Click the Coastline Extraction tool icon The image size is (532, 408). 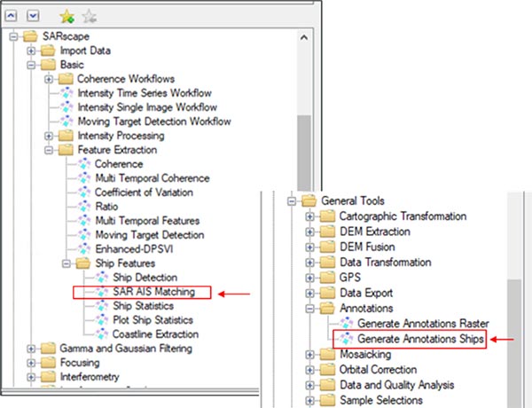click(101, 334)
